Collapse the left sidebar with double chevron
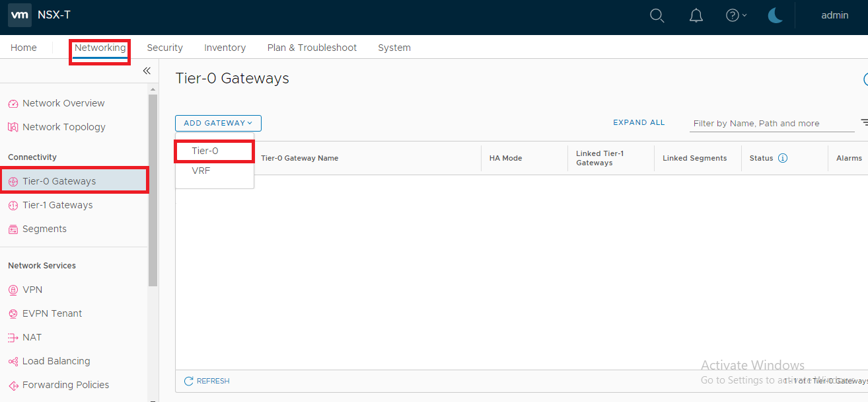Viewport: 868px width, 402px height. point(147,71)
